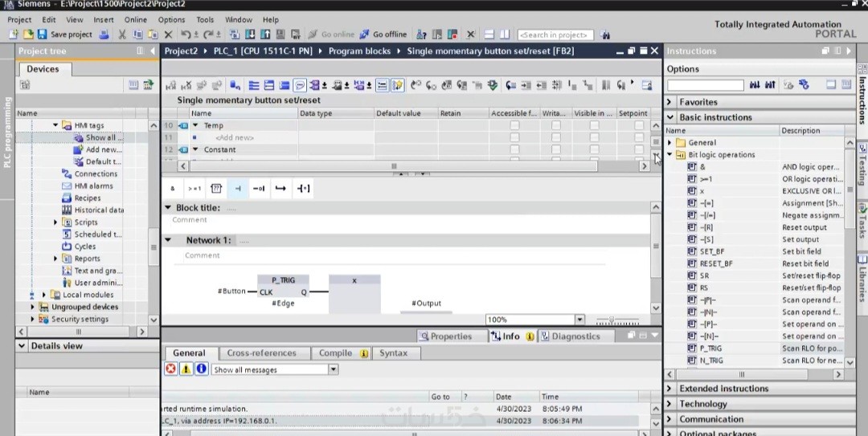868x436 pixels.
Task: Toggle Setpoint checkbox in Constant row
Action: (639, 149)
